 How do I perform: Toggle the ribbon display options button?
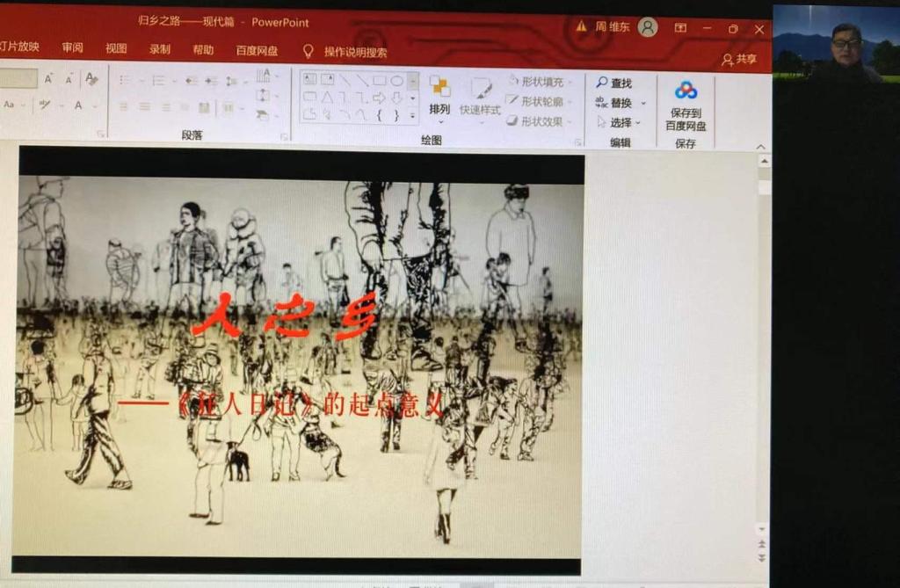pyautogui.click(x=680, y=28)
